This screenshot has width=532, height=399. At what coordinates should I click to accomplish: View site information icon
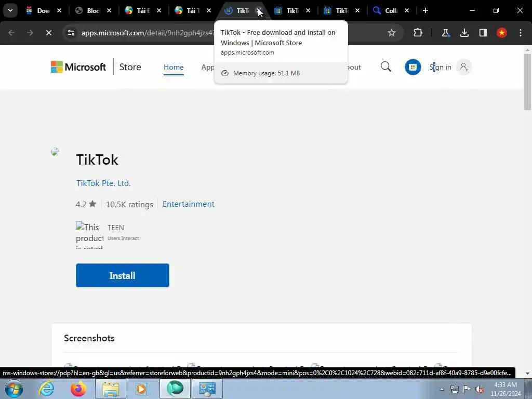point(71,33)
